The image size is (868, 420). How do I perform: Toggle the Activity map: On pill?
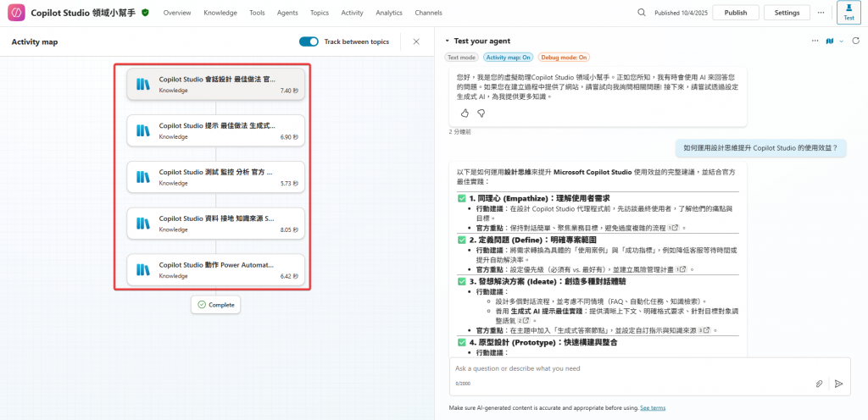pos(509,57)
